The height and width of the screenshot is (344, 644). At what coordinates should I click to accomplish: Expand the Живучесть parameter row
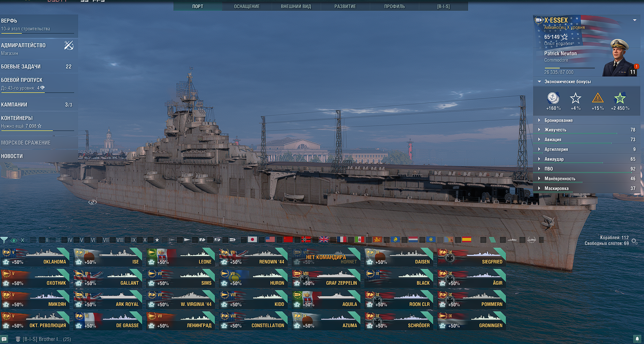(x=586, y=130)
